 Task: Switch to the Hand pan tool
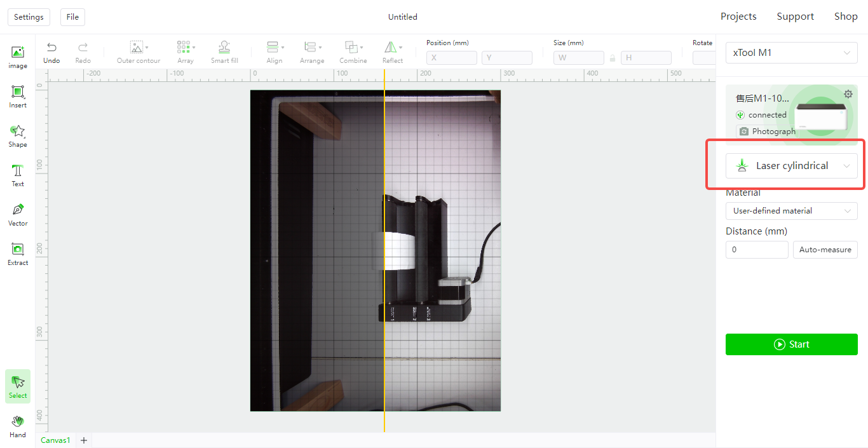(x=18, y=426)
